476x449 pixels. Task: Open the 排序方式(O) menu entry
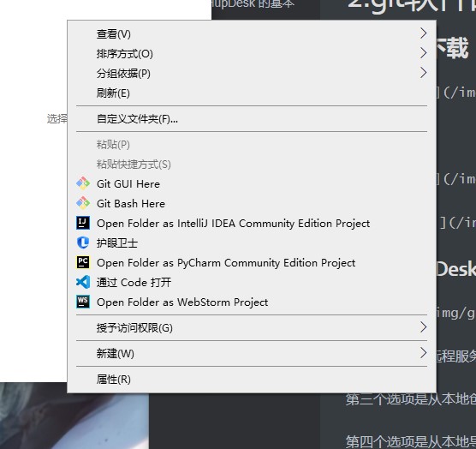pyautogui.click(x=252, y=53)
